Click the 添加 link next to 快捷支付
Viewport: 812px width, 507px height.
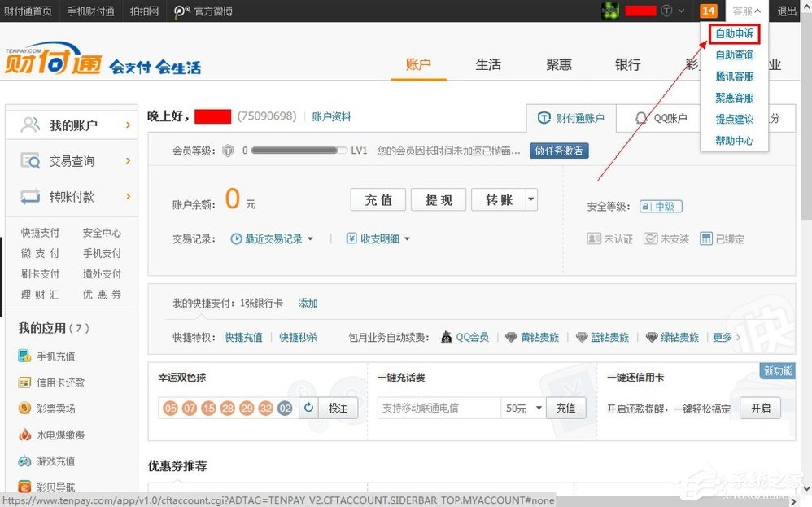coord(308,304)
